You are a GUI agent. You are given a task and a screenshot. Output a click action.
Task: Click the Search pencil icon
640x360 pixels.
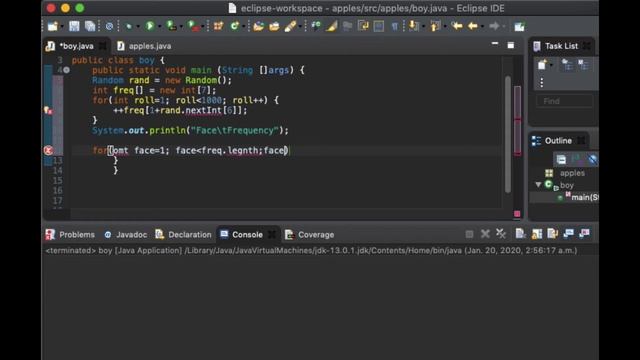[x=290, y=27]
